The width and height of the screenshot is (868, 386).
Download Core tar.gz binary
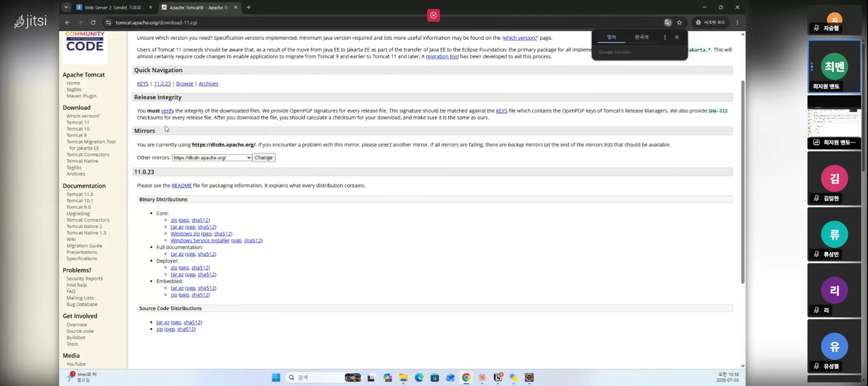click(177, 227)
